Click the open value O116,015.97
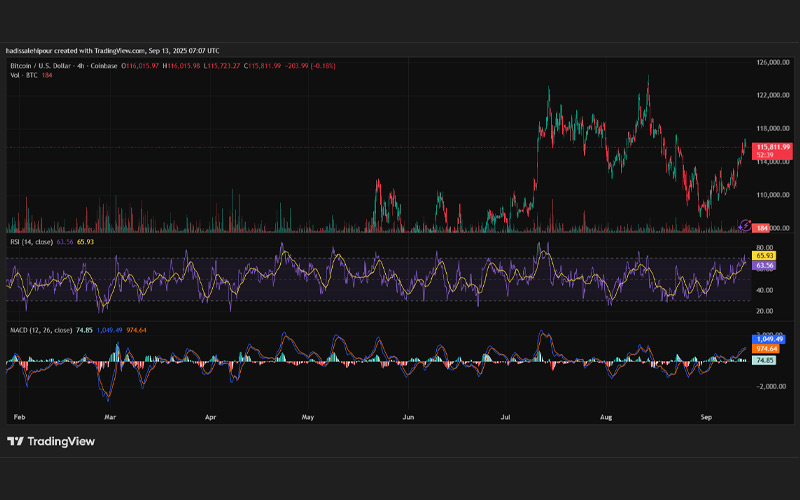The height and width of the screenshot is (500, 800). pyautogui.click(x=140, y=66)
